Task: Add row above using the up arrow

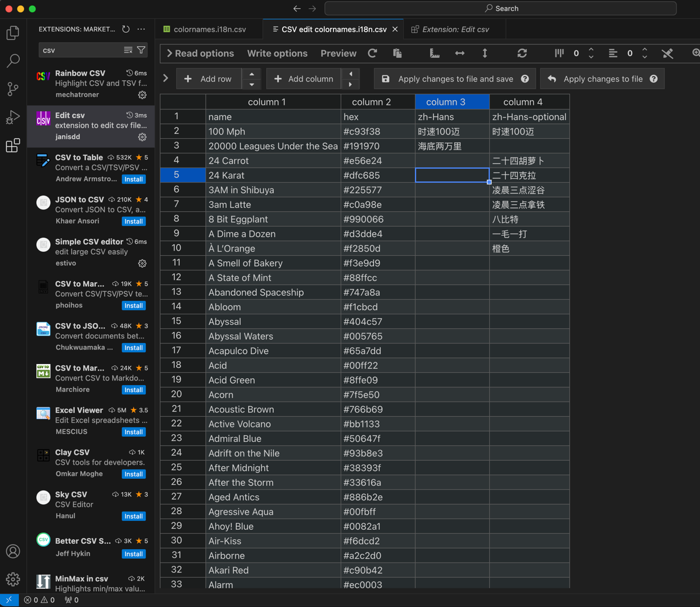Action: click(252, 74)
